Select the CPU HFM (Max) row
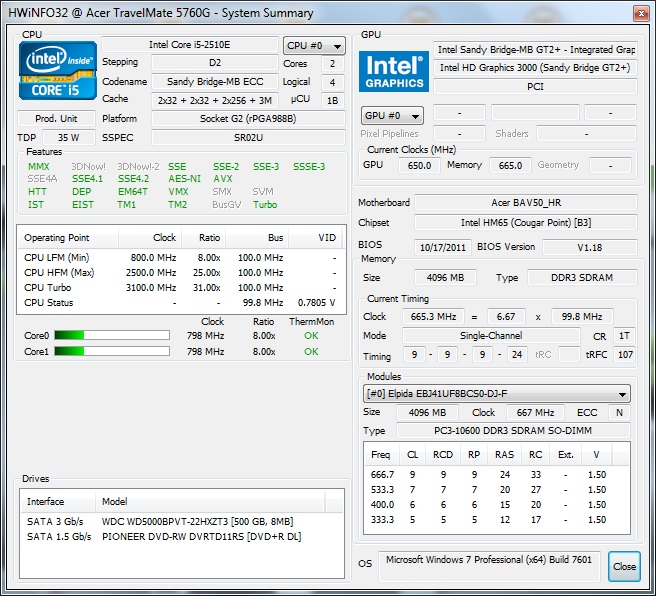656x596 pixels. (x=181, y=273)
